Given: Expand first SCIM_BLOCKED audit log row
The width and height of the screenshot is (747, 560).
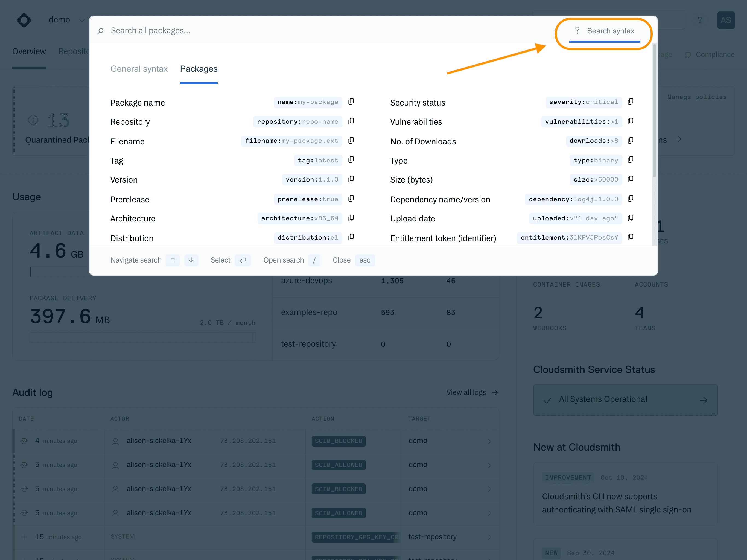Looking at the screenshot, I should pos(489,441).
